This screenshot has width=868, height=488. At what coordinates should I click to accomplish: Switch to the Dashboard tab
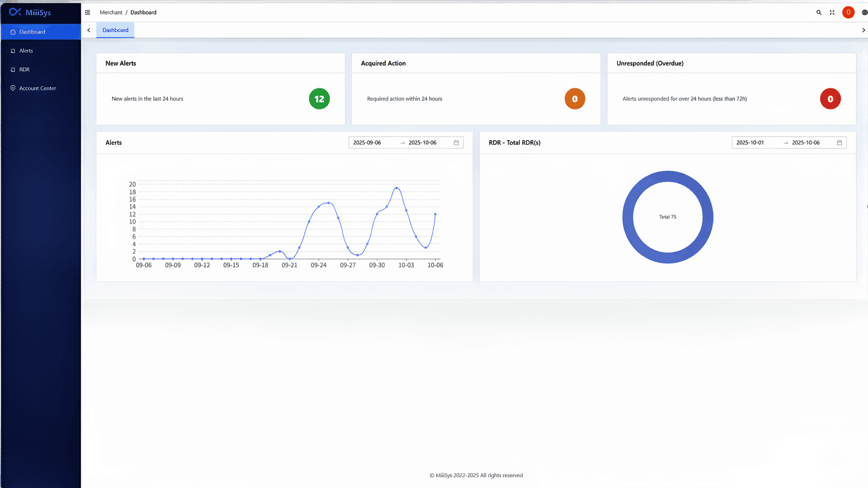(x=116, y=30)
